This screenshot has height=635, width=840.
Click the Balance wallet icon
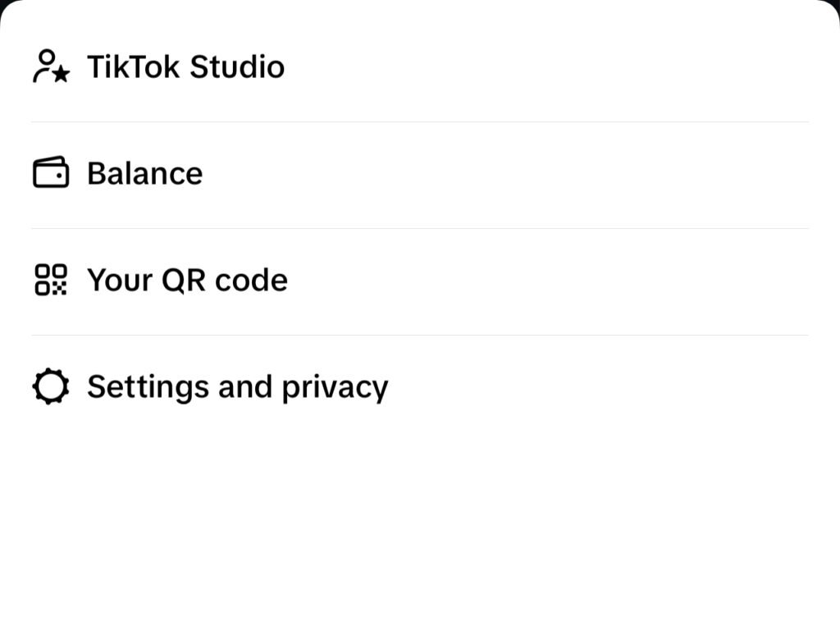(x=51, y=173)
